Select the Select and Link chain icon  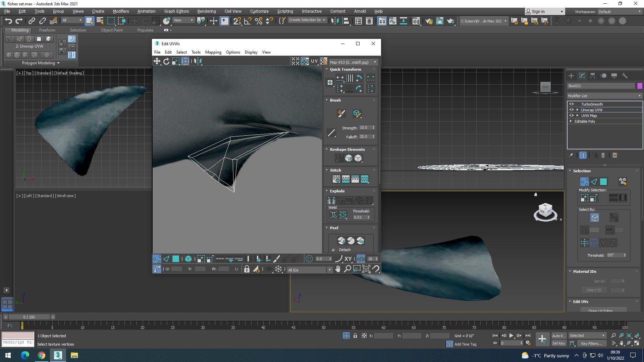(x=32, y=21)
